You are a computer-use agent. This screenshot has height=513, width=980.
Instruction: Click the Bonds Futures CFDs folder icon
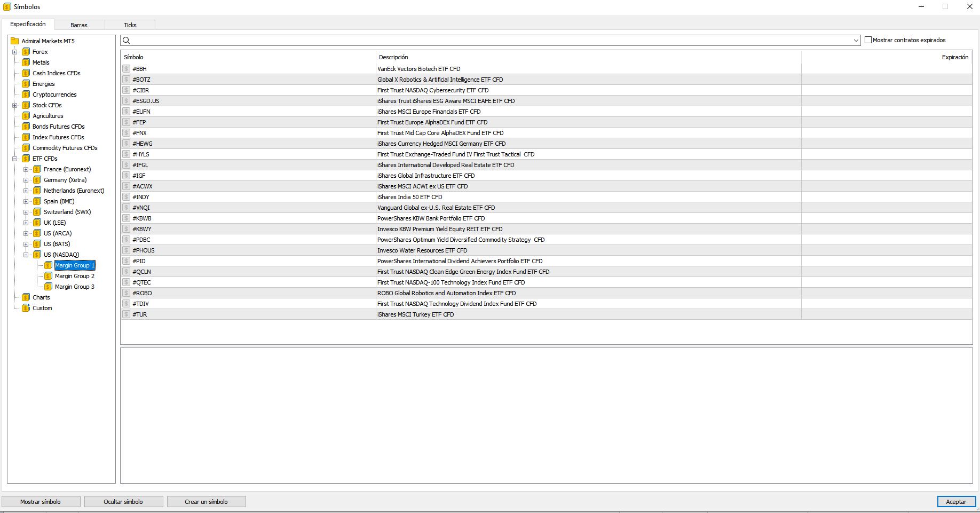26,127
